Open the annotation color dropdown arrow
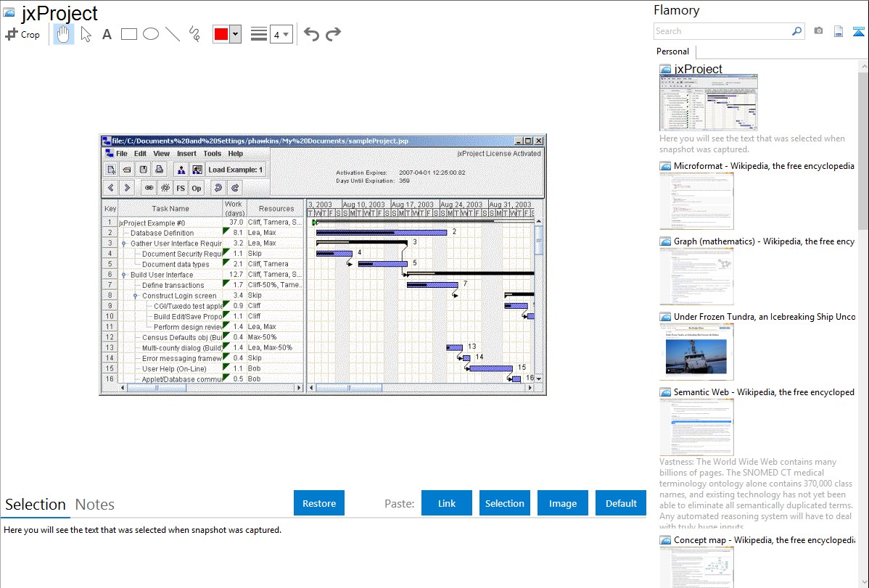This screenshot has width=869, height=588. (235, 34)
